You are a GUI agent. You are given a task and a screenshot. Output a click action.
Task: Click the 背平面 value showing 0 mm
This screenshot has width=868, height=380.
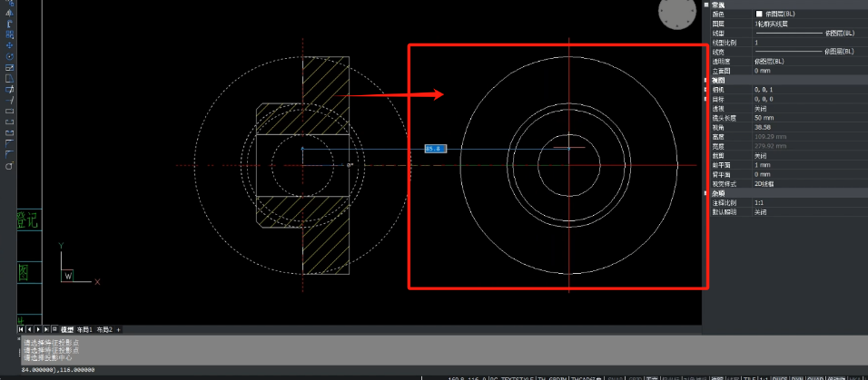(810, 174)
